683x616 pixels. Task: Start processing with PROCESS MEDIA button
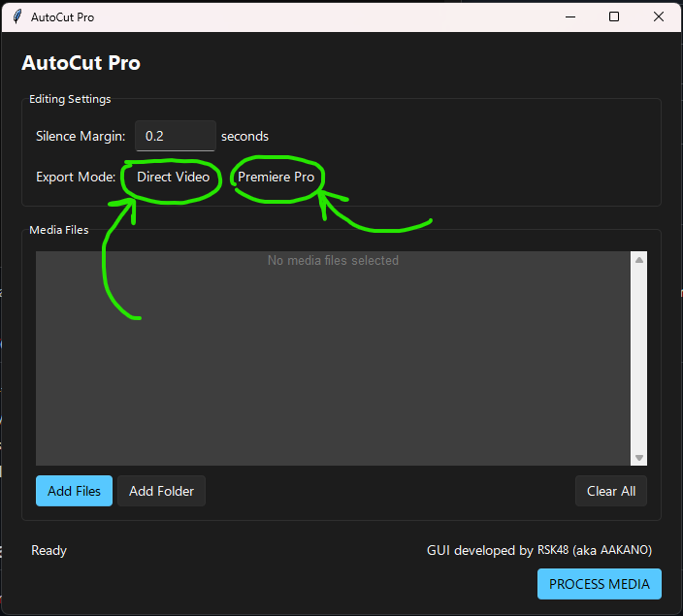(x=600, y=584)
